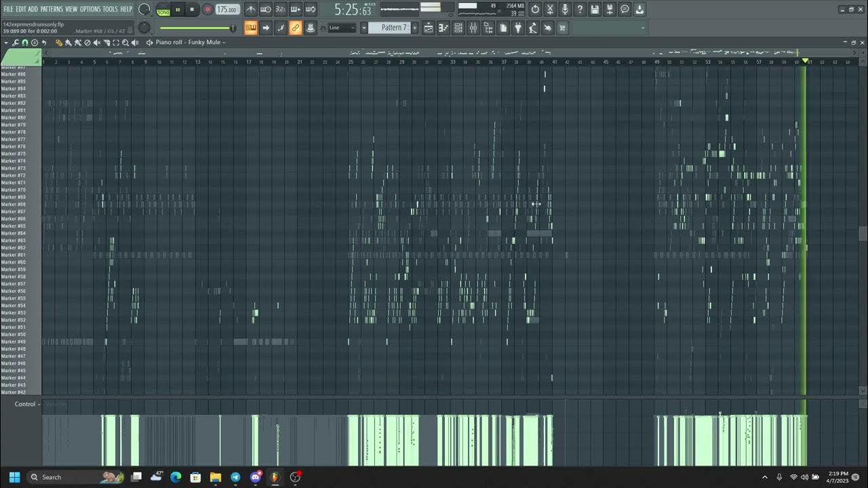Toggle multilink to controllers
Viewport: 868px width, 488px height.
tap(295, 28)
